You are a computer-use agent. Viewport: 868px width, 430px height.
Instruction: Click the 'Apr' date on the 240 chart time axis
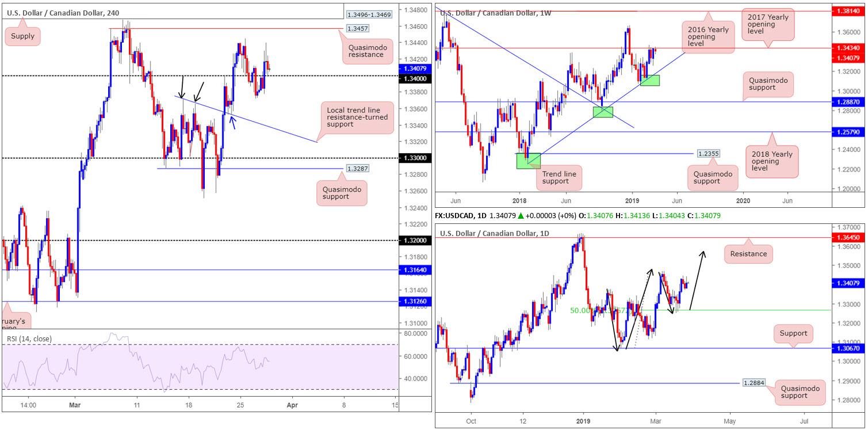tap(292, 405)
